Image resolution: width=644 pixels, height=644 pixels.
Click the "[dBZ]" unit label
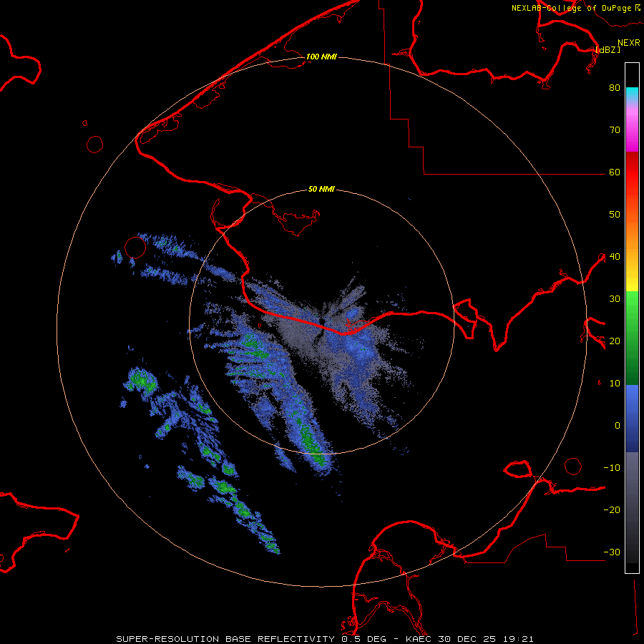(608, 49)
